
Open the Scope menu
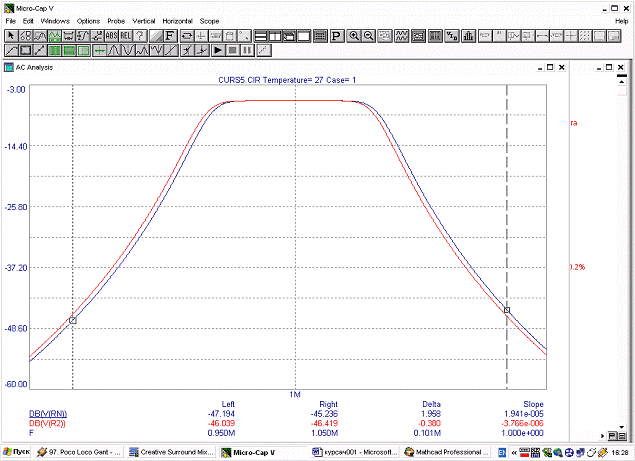click(x=210, y=20)
